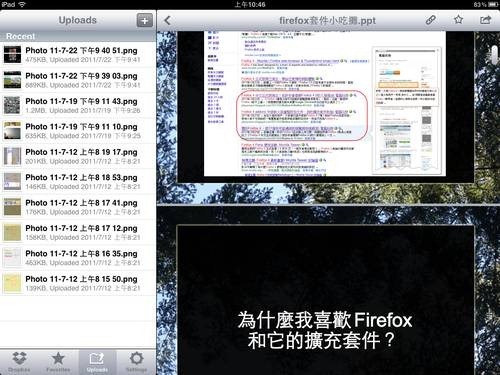Tap the plus button to add an upload
This screenshot has height=375, width=500.
click(144, 21)
